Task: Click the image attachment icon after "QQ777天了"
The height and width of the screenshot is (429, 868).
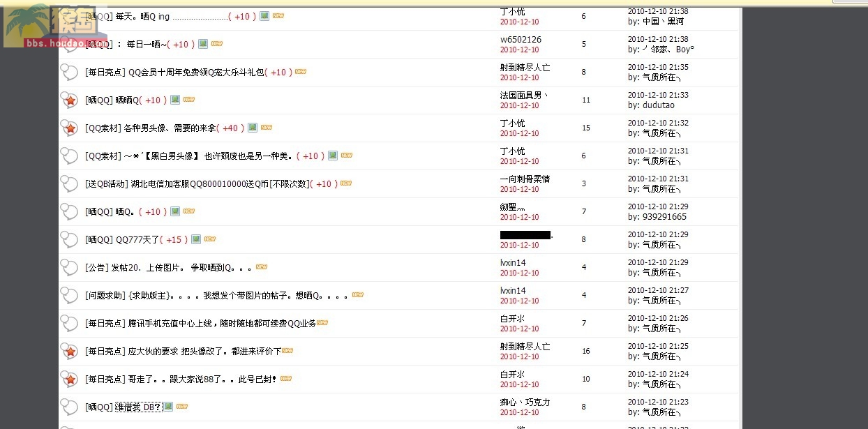Action: [196, 239]
